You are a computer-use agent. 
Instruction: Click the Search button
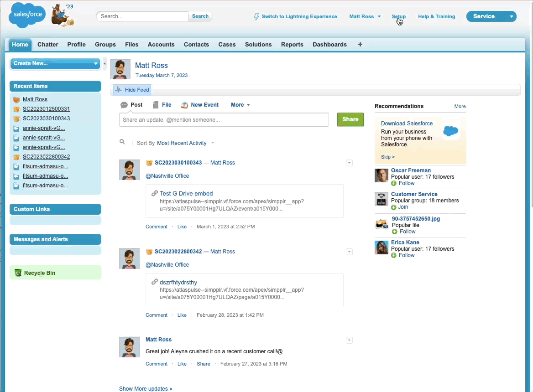point(200,16)
